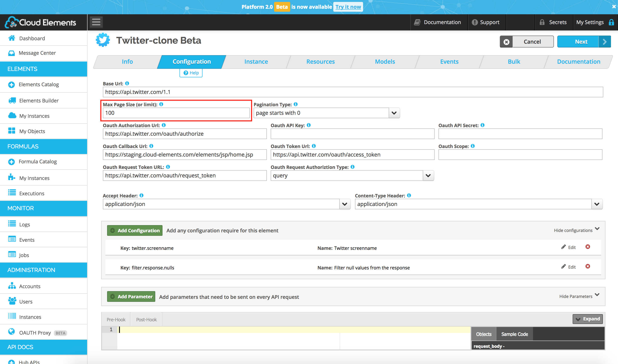This screenshot has width=618, height=364.
Task: Click the Content-Type Header info icon
Action: tap(409, 195)
